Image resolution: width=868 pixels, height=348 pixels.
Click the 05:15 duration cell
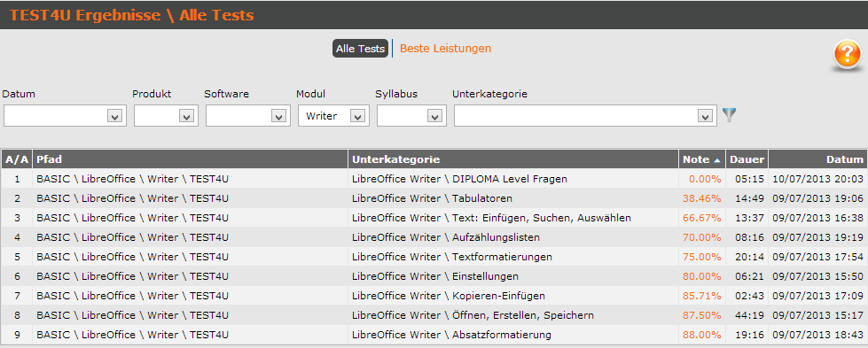click(747, 179)
